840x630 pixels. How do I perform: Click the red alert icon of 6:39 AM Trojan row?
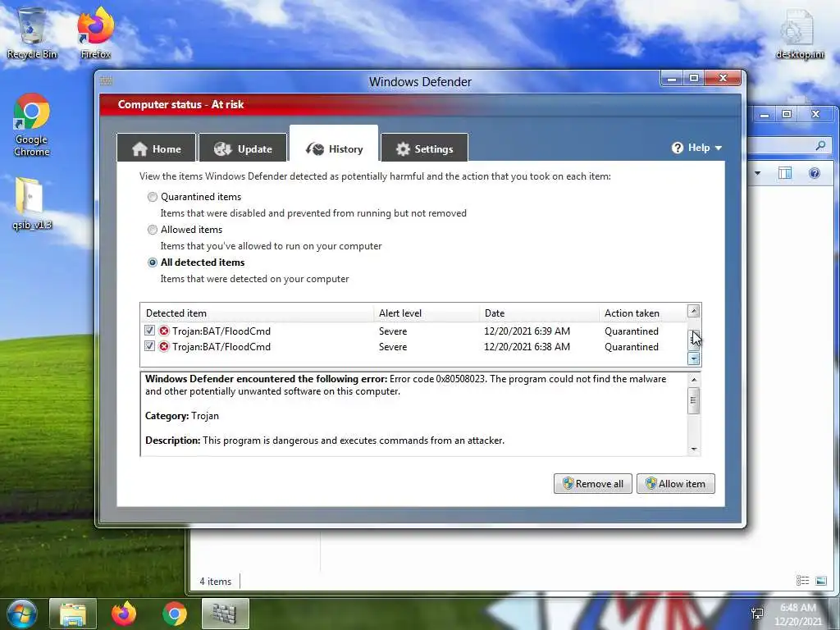click(164, 331)
